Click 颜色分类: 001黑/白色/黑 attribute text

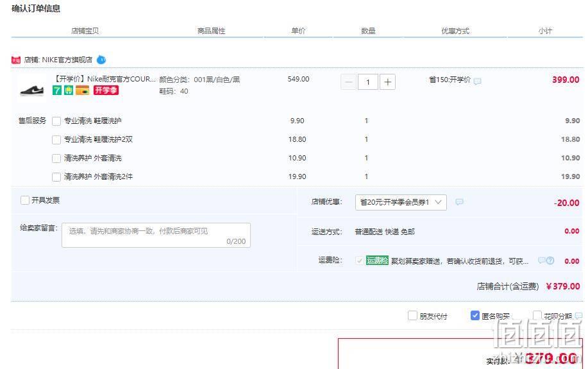click(x=199, y=80)
